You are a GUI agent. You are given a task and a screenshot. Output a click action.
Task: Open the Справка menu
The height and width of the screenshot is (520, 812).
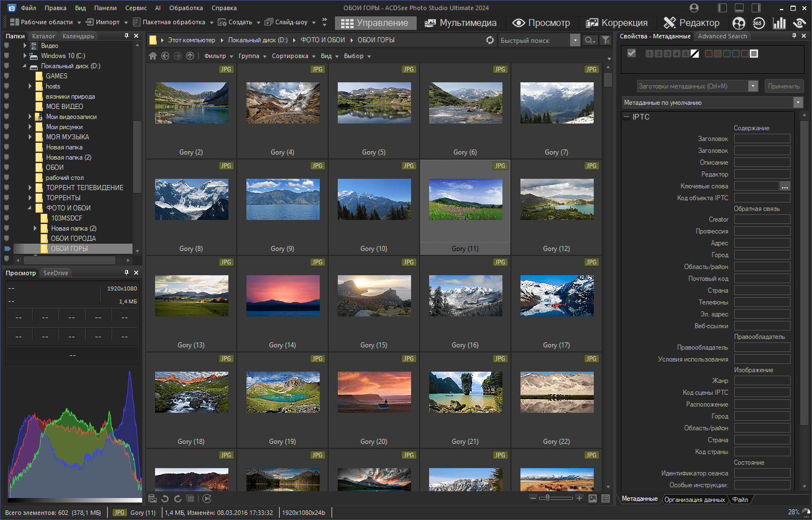[224, 8]
